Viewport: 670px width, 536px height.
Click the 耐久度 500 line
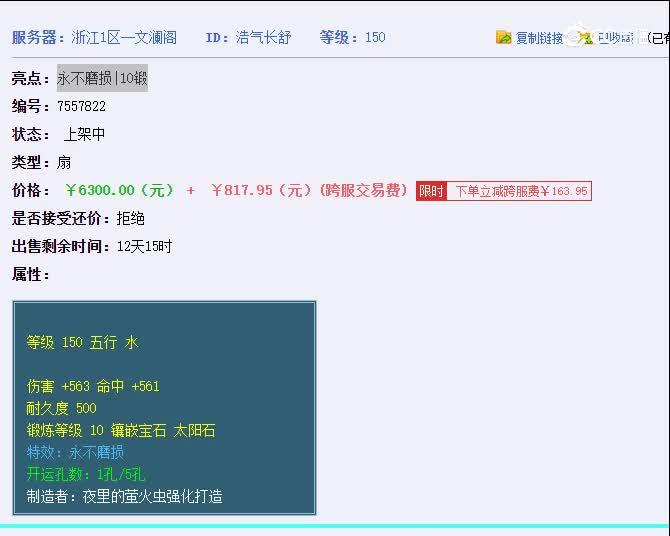pyautogui.click(x=62, y=408)
